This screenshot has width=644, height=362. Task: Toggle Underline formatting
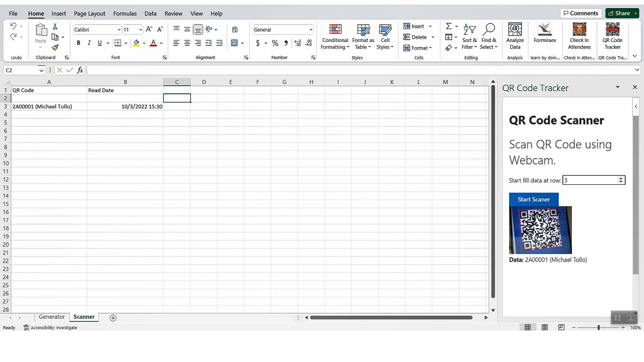[99, 43]
